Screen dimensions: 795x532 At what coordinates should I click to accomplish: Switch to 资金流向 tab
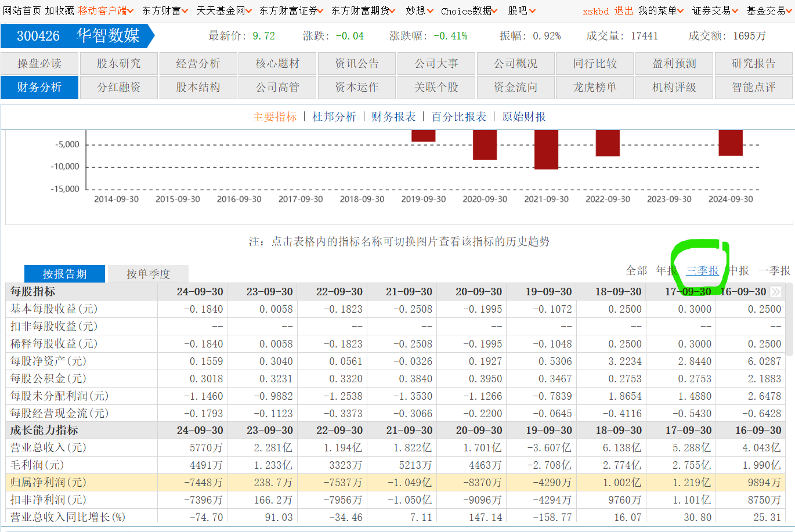(516, 87)
